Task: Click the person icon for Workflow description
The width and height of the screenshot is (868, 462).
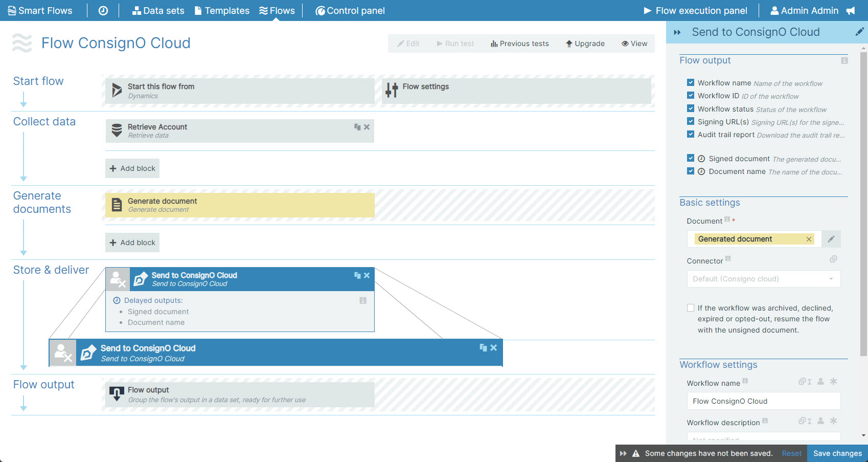Action: (x=820, y=421)
